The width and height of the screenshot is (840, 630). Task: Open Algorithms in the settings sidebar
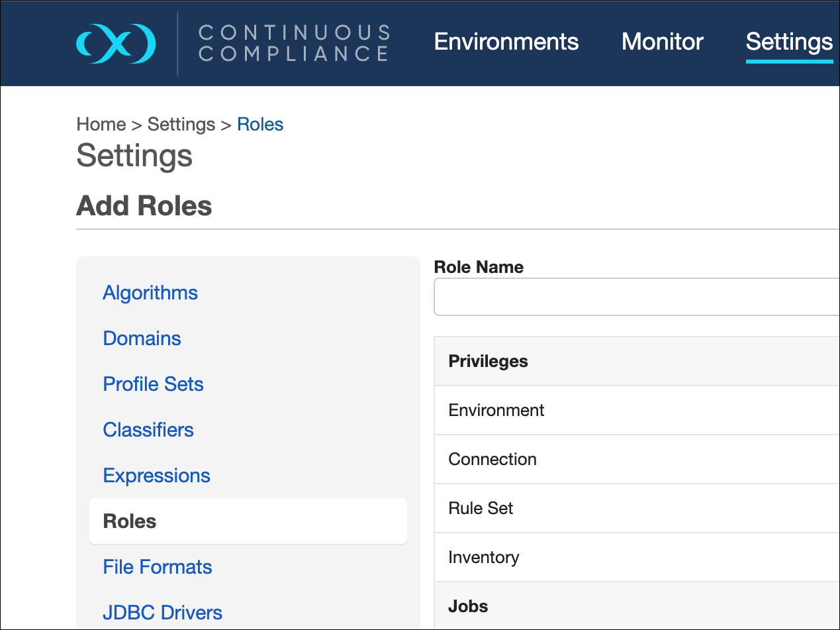click(x=150, y=293)
